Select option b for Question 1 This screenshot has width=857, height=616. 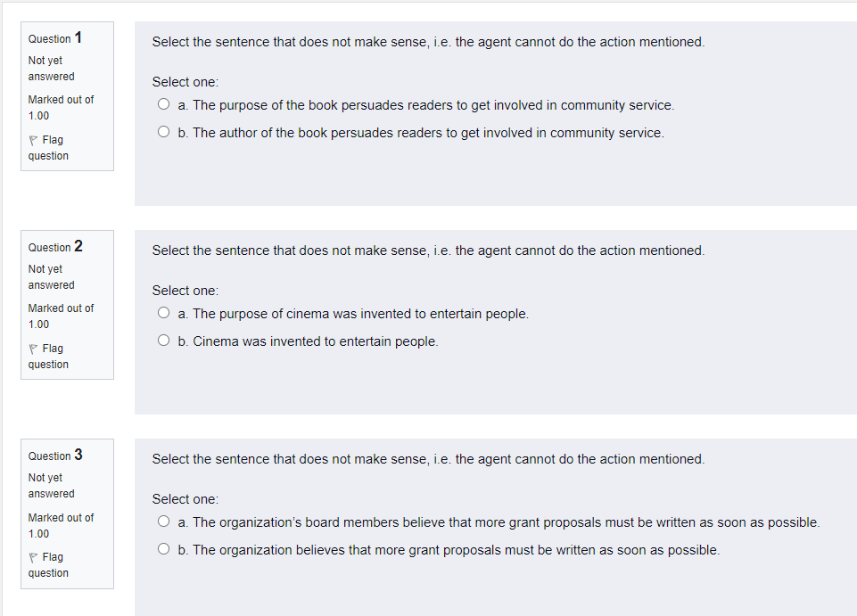[163, 131]
